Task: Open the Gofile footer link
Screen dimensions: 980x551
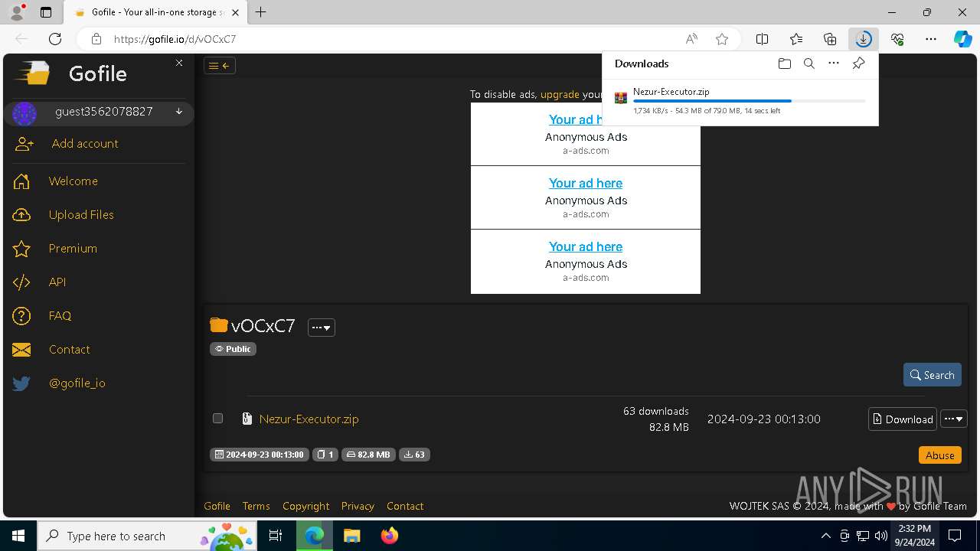Action: 217,506
